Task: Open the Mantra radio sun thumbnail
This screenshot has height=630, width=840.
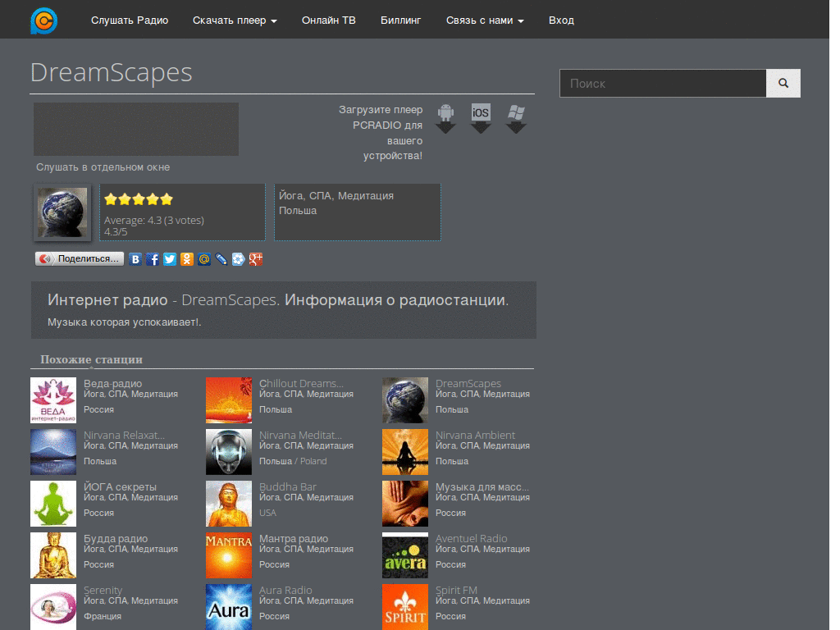Action: coord(229,555)
